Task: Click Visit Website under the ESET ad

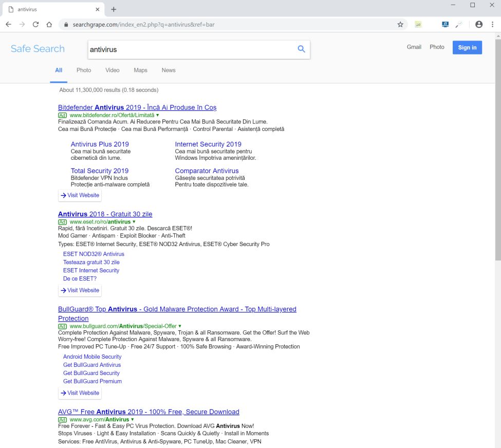Action: [x=80, y=290]
